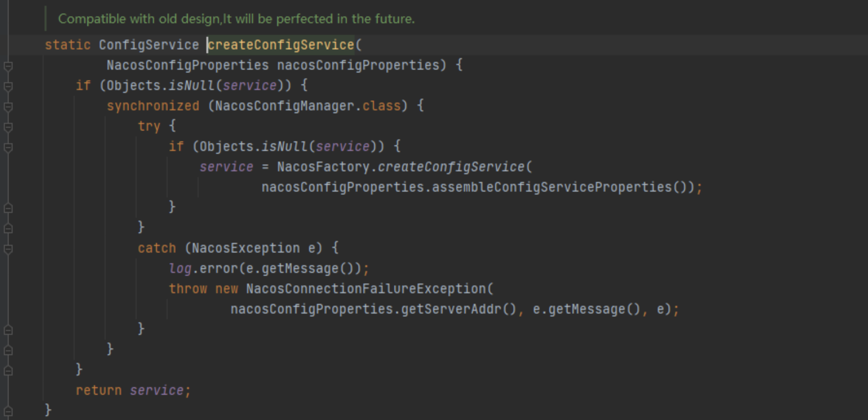The height and width of the screenshot is (420, 868).
Task: Click the 'NacosConfigManager' class reference
Action: click(285, 106)
